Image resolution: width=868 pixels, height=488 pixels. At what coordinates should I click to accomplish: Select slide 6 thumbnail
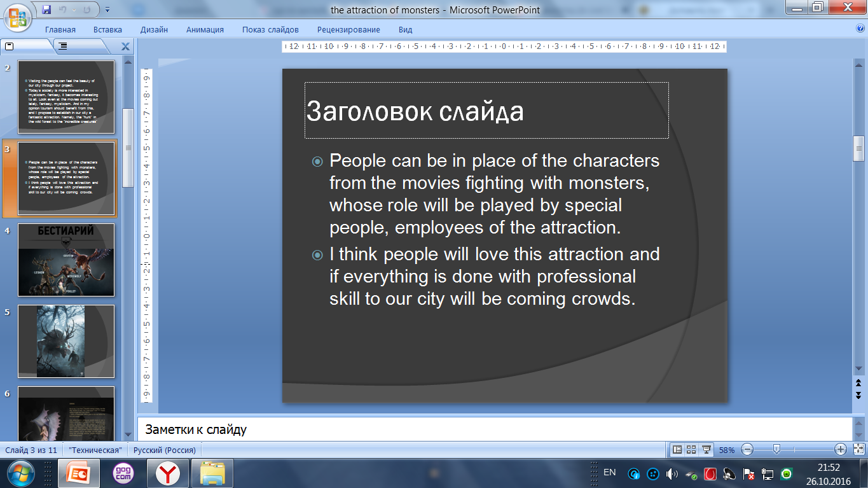[66, 413]
